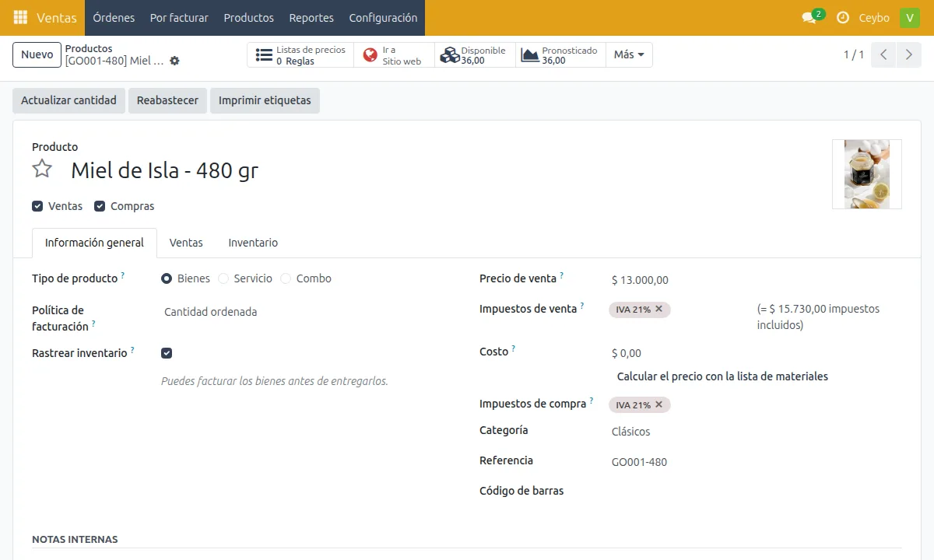The width and height of the screenshot is (934, 560).
Task: Select the Información general tab
Action: pyautogui.click(x=94, y=243)
